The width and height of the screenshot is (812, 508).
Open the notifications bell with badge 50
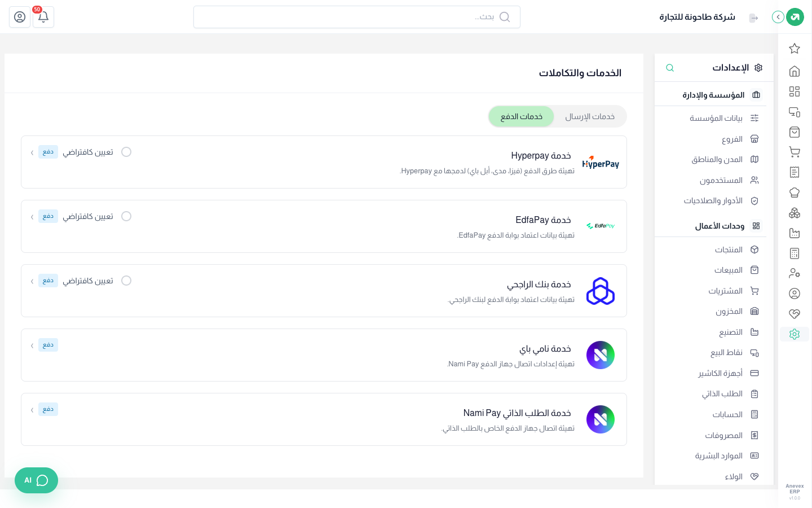click(x=43, y=17)
